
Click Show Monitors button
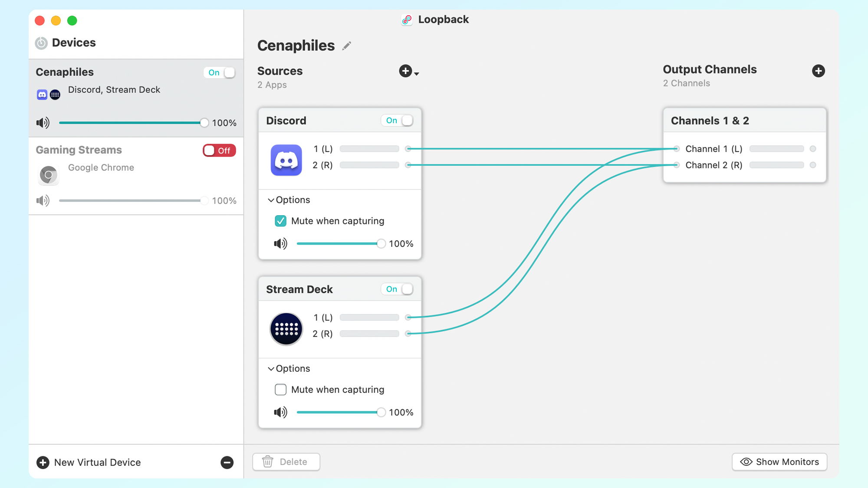tap(779, 462)
